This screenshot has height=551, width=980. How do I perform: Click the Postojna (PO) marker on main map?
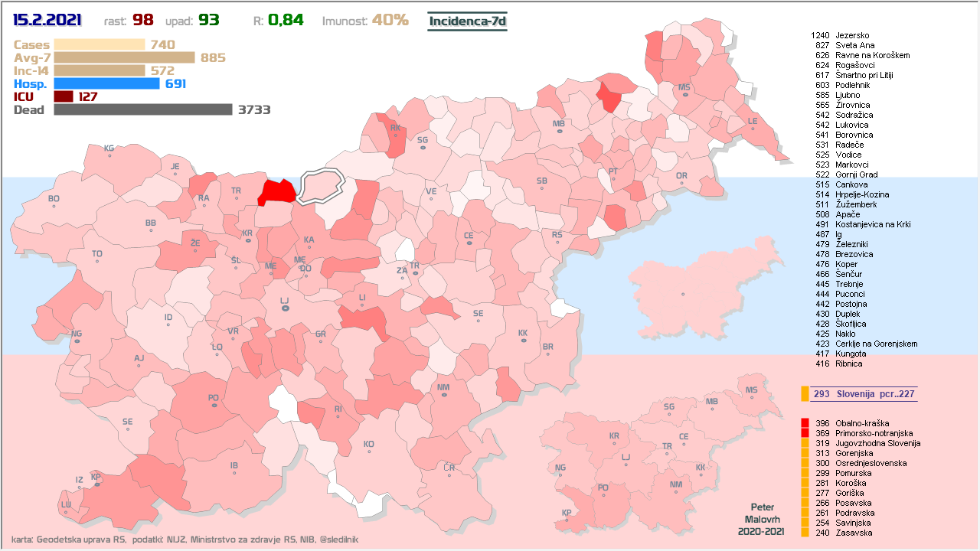pos(214,406)
